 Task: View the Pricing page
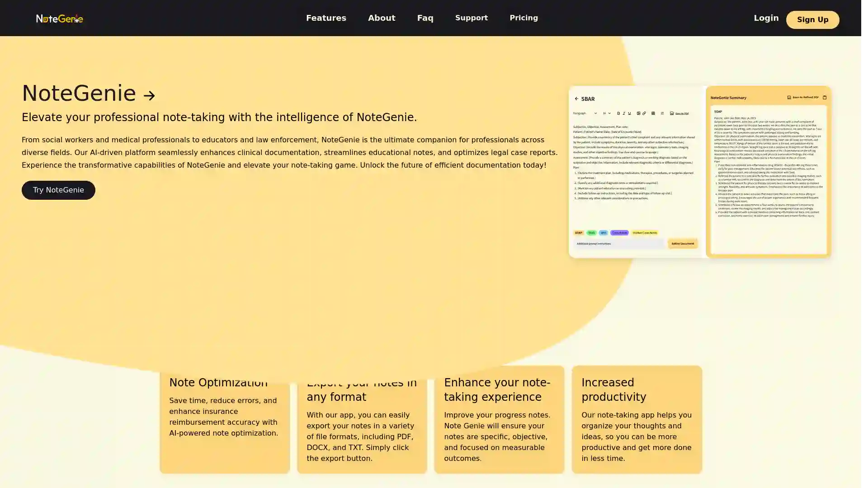[524, 18]
